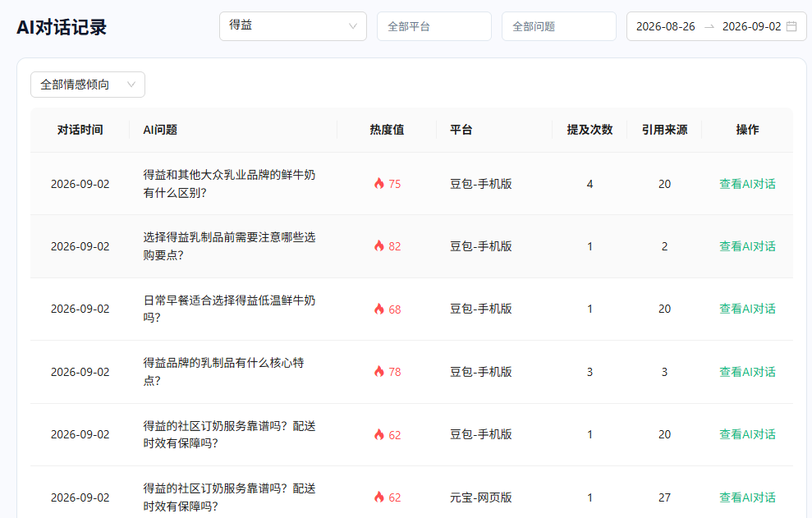The height and width of the screenshot is (518, 812).
Task: Select question 得益品牌的乳制品有什么核心特点
Action: tap(223, 371)
